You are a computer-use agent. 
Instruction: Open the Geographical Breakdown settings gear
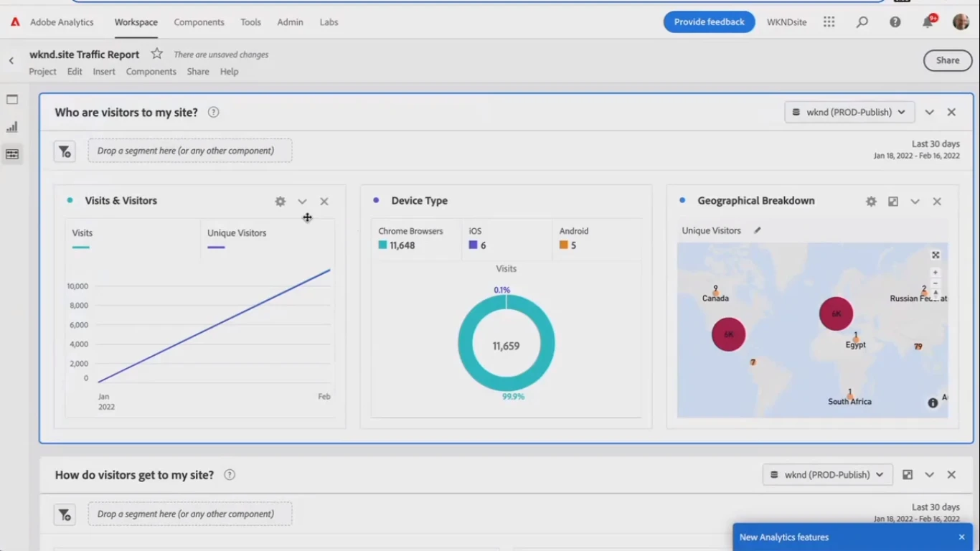point(871,202)
